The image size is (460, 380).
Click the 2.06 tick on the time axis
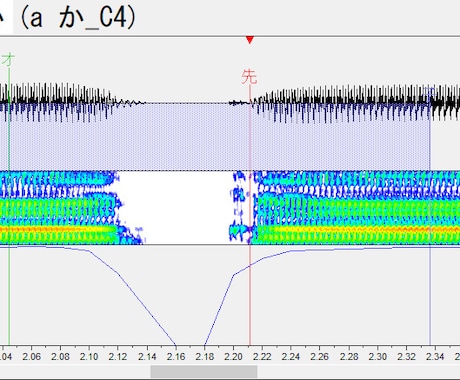[32, 357]
